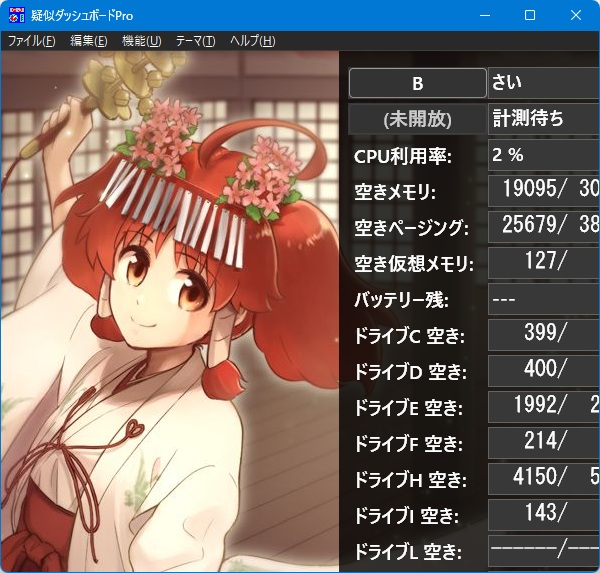Open the 編集(E) menu
This screenshot has width=600, height=573.
(x=88, y=41)
